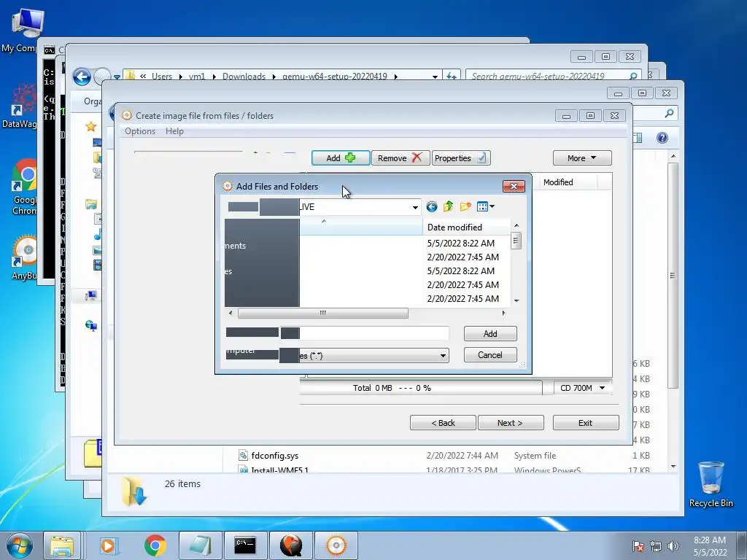Click Users in the Explorer breadcrumb
The height and width of the screenshot is (560, 747).
click(162, 76)
